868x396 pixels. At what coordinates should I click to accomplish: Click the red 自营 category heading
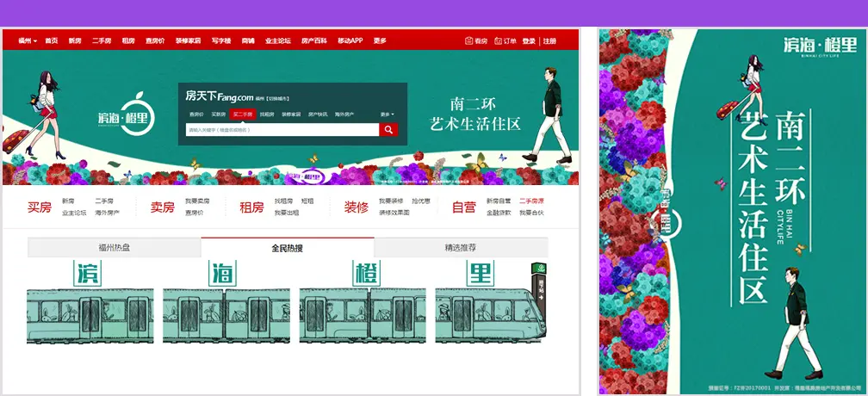click(x=463, y=207)
